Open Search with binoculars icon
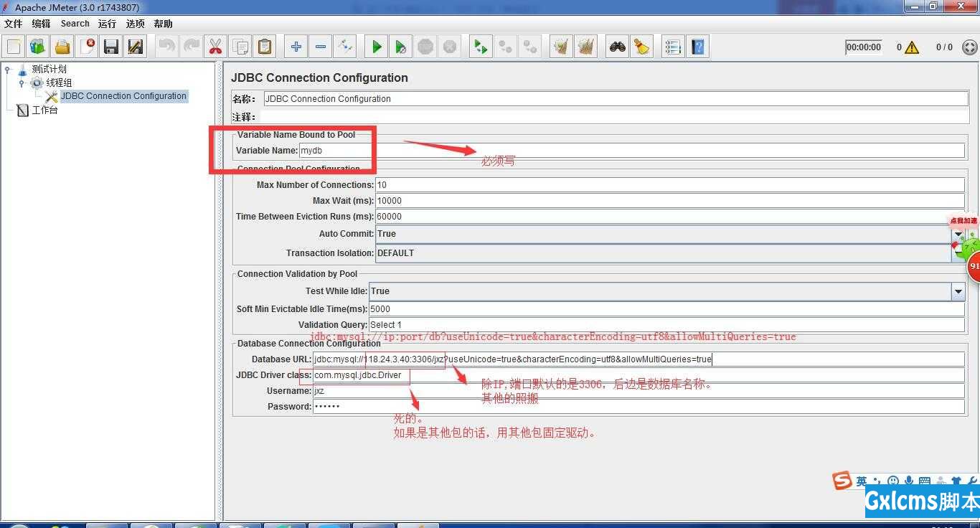Image resolution: width=980 pixels, height=528 pixels. [x=618, y=47]
